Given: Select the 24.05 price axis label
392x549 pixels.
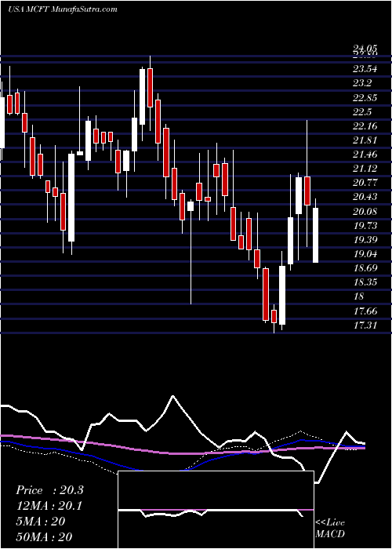Looking at the screenshot, I should [x=365, y=49].
